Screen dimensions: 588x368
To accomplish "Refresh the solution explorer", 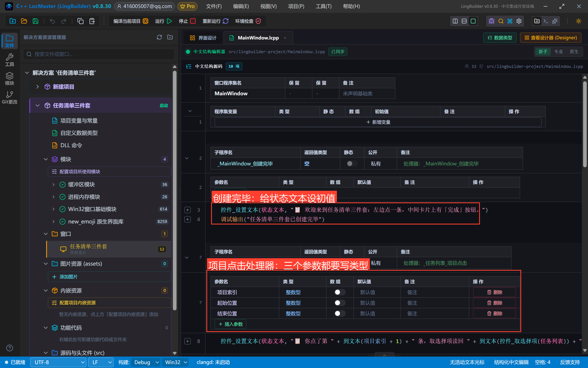I will pyautogui.click(x=159, y=37).
